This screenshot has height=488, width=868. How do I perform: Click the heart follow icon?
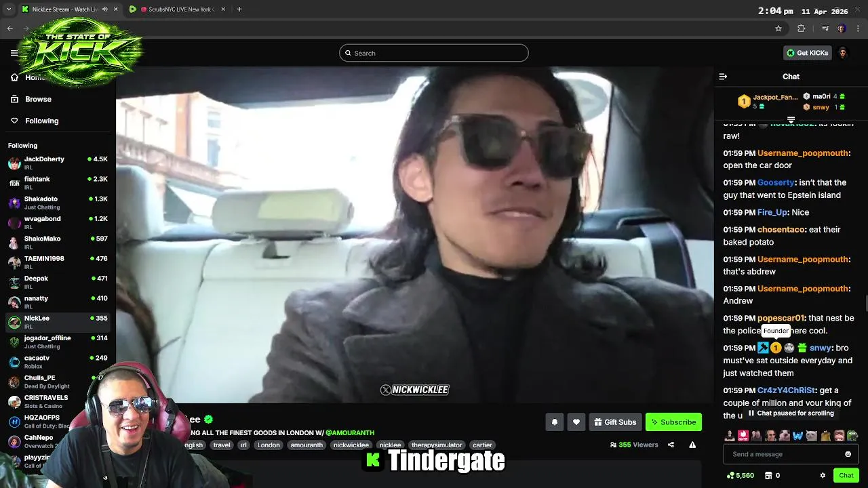(x=576, y=422)
